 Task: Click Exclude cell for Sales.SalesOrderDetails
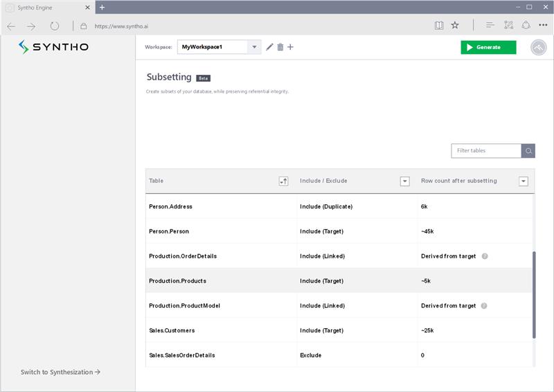coord(310,355)
